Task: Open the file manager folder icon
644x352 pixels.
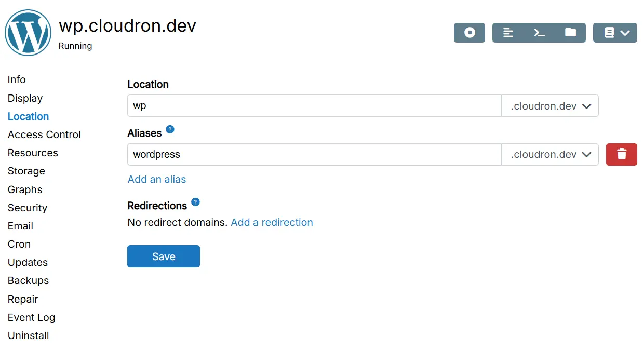Action: (x=570, y=33)
